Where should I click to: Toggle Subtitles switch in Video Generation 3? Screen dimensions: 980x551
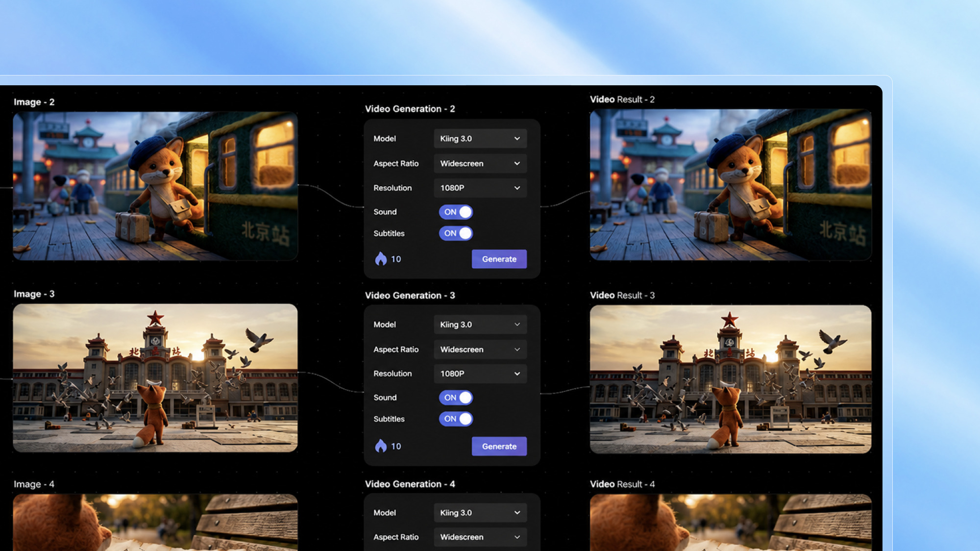click(456, 419)
